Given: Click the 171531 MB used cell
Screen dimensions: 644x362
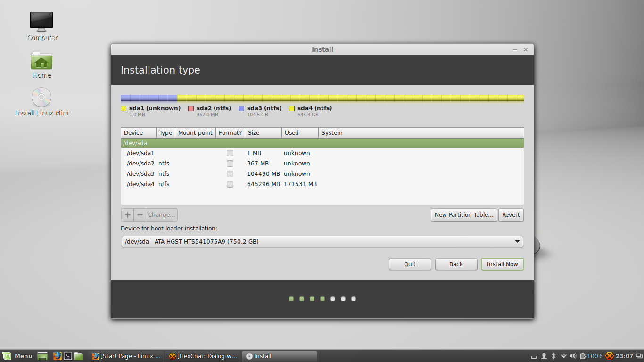Looking at the screenshot, I should click(x=300, y=184).
